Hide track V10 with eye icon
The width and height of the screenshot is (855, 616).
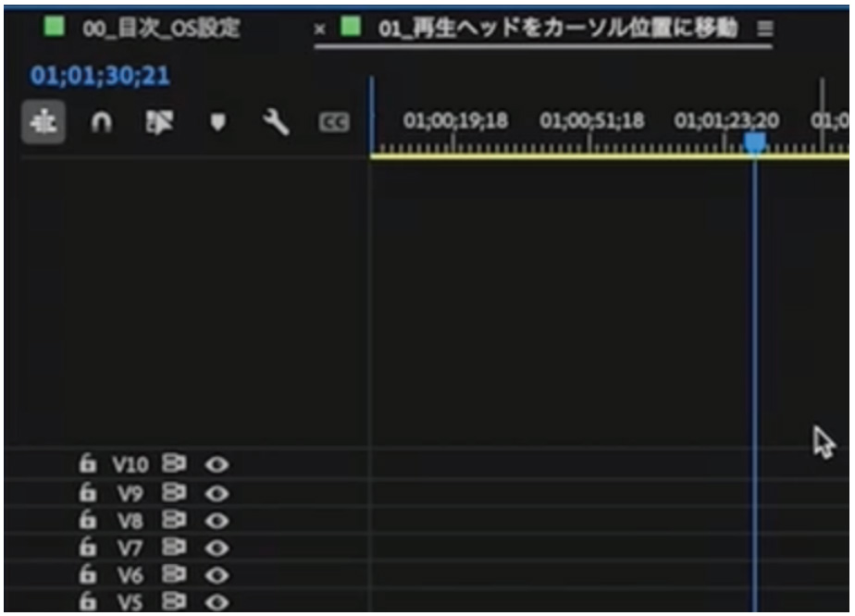click(x=218, y=463)
